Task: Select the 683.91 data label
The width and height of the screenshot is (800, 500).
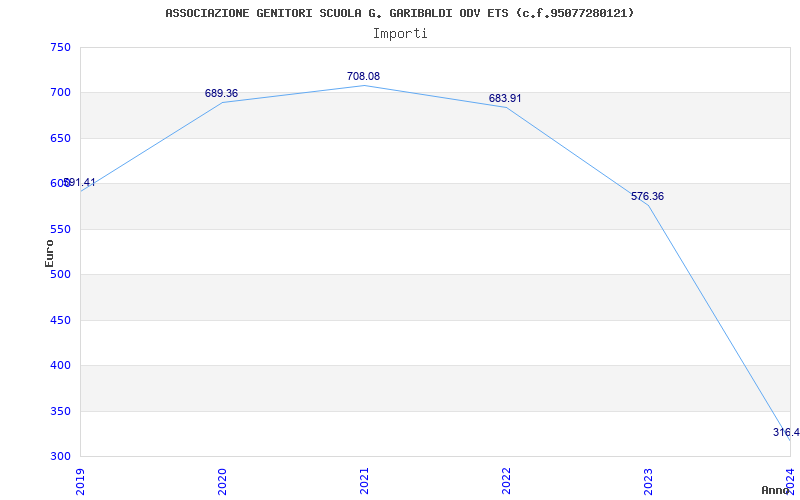Action: coord(505,98)
